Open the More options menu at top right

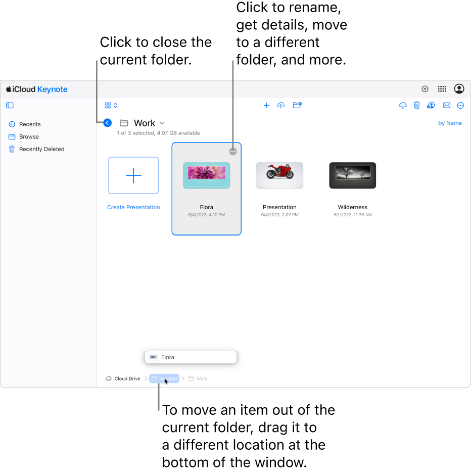pos(460,105)
